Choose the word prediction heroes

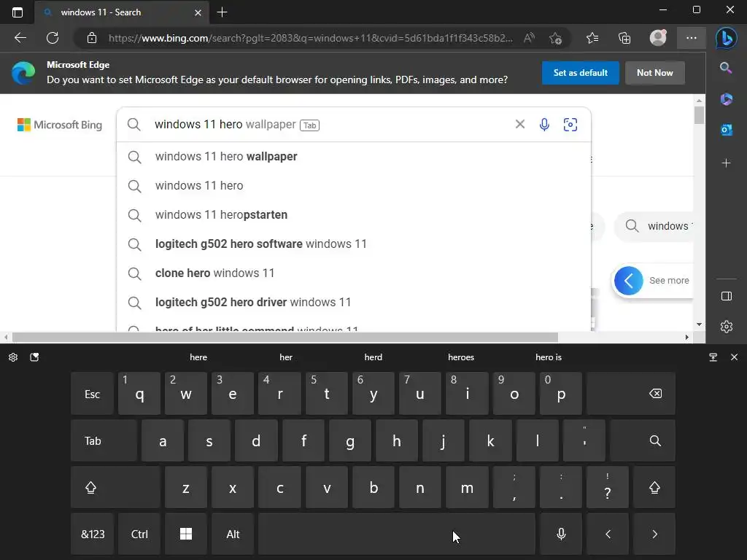click(461, 357)
